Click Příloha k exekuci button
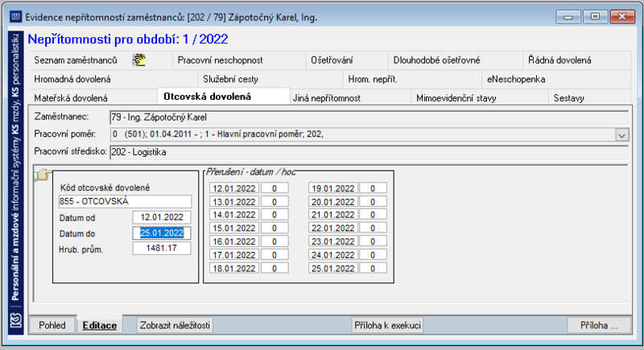The image size is (644, 350). [387, 325]
